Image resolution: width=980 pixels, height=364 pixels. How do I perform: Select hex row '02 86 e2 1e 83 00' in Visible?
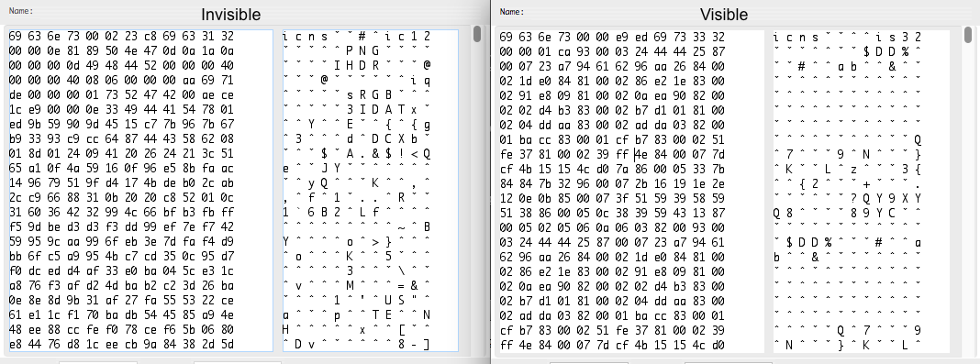coord(613,271)
